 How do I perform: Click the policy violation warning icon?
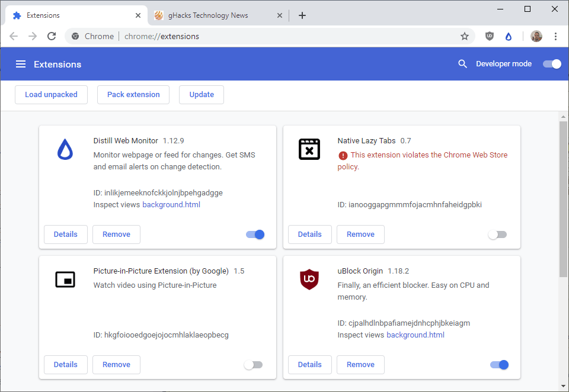click(344, 155)
